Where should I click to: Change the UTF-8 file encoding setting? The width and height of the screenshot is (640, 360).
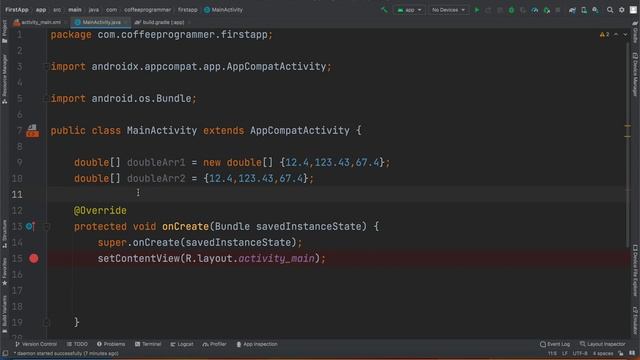tap(580, 353)
